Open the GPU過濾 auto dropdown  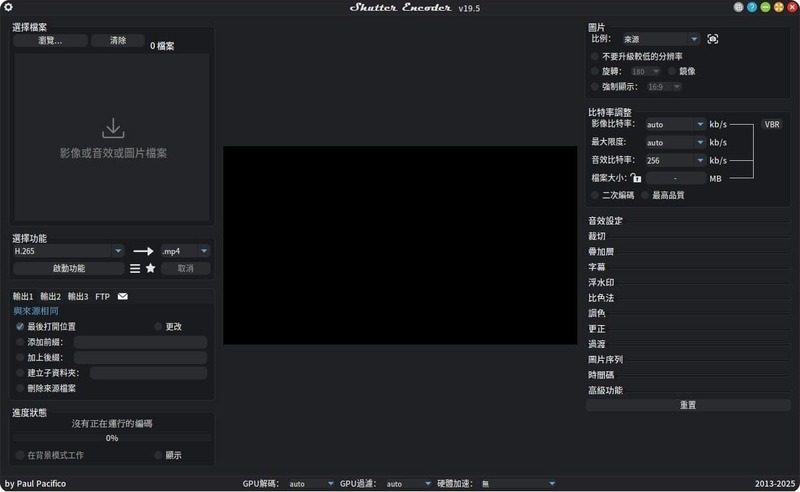coord(408,484)
